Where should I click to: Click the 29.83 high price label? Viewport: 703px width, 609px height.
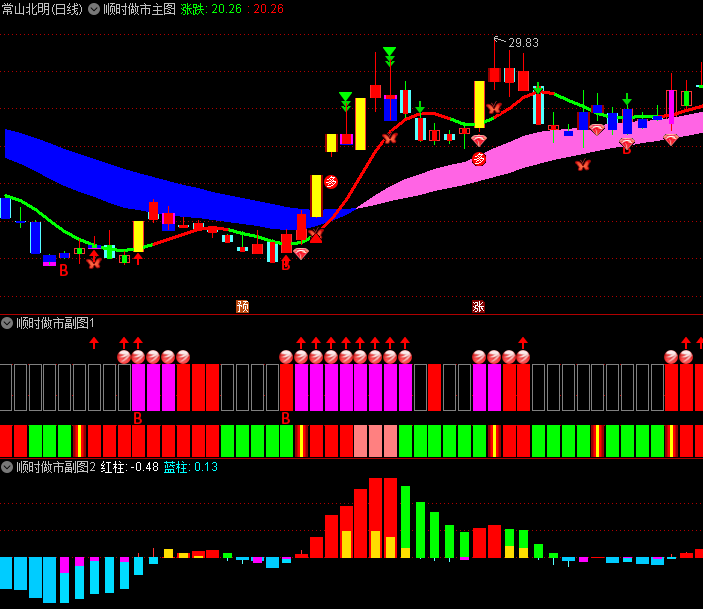point(523,43)
